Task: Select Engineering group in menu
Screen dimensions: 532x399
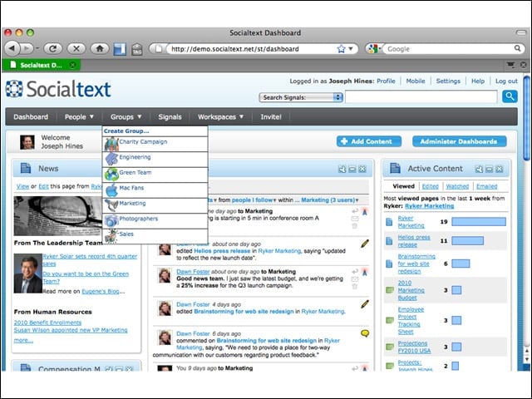Action: pos(155,159)
